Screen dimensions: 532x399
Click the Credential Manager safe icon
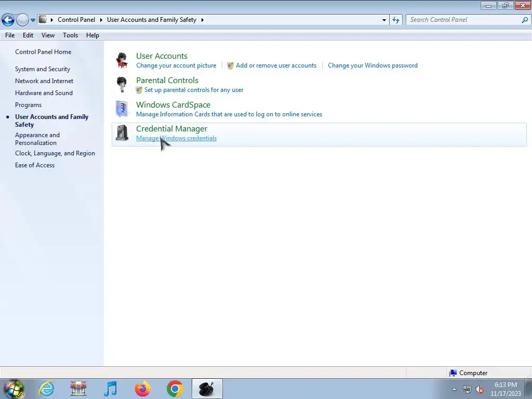pos(122,132)
